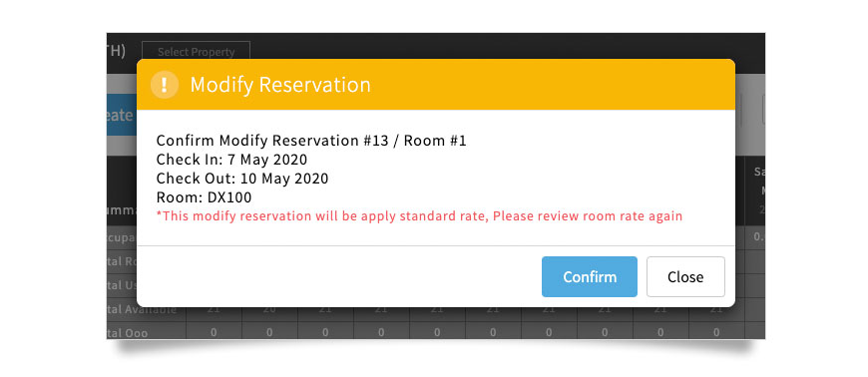Click the red standard rate warning note
The height and width of the screenshot is (377, 868).
[419, 215]
